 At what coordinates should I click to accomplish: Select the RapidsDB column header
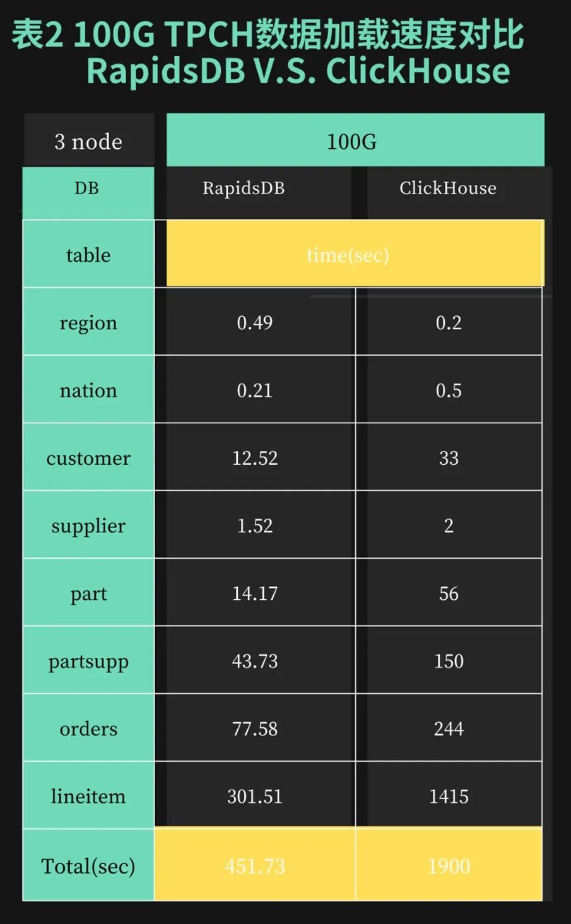[x=244, y=189]
